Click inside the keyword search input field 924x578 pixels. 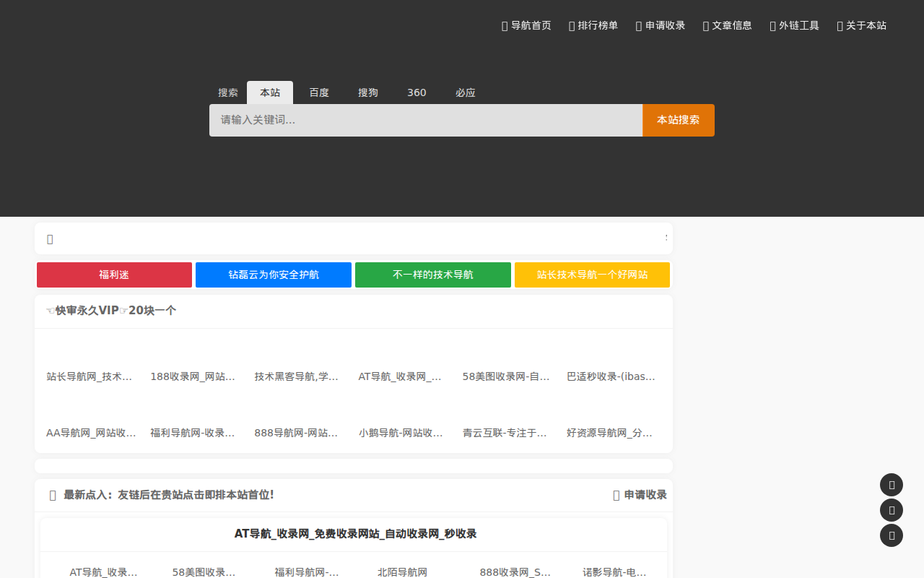point(425,120)
